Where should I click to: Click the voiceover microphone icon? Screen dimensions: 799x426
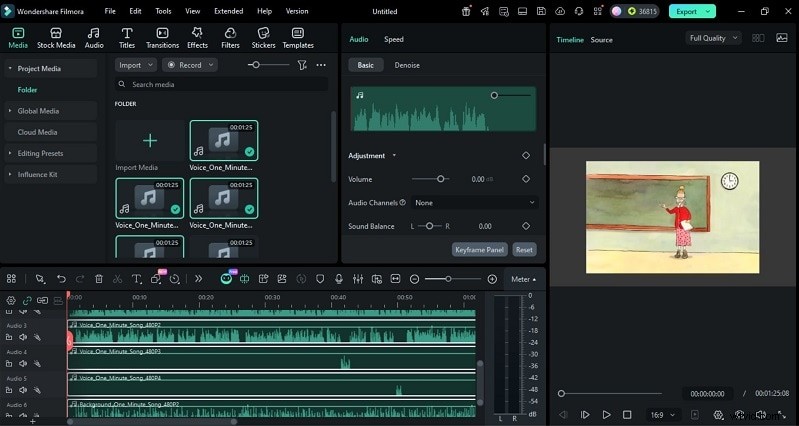click(x=339, y=279)
